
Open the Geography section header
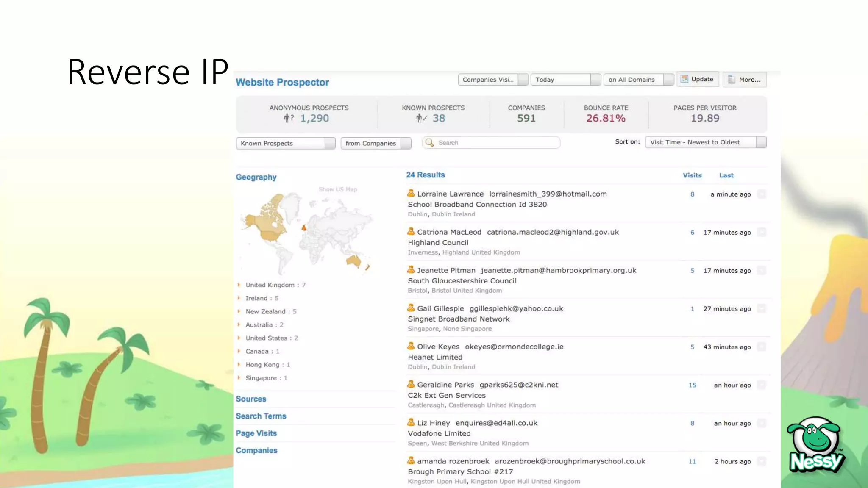[x=256, y=177]
